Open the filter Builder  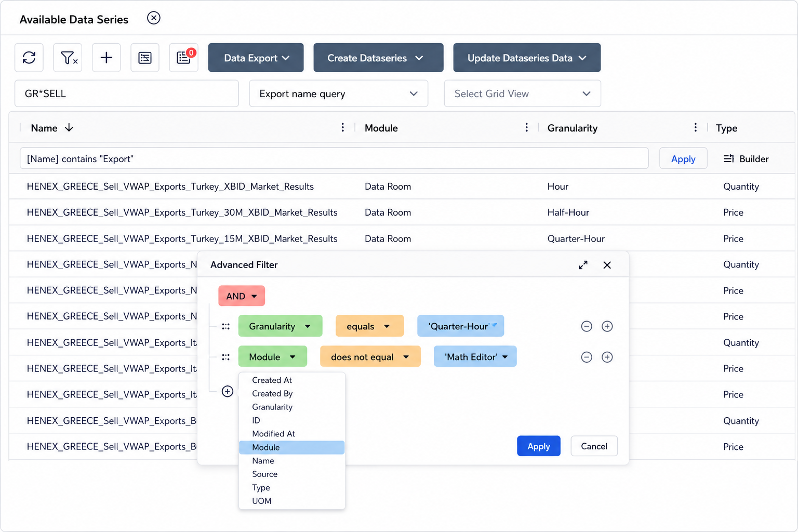(x=746, y=159)
